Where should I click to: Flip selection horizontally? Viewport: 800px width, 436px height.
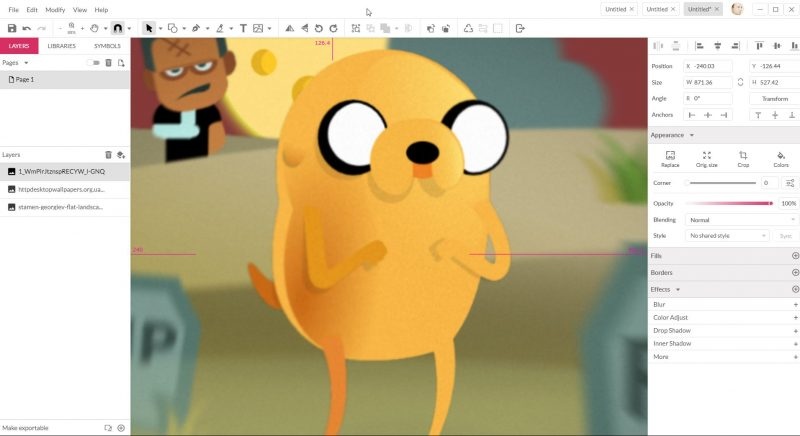click(x=289, y=29)
